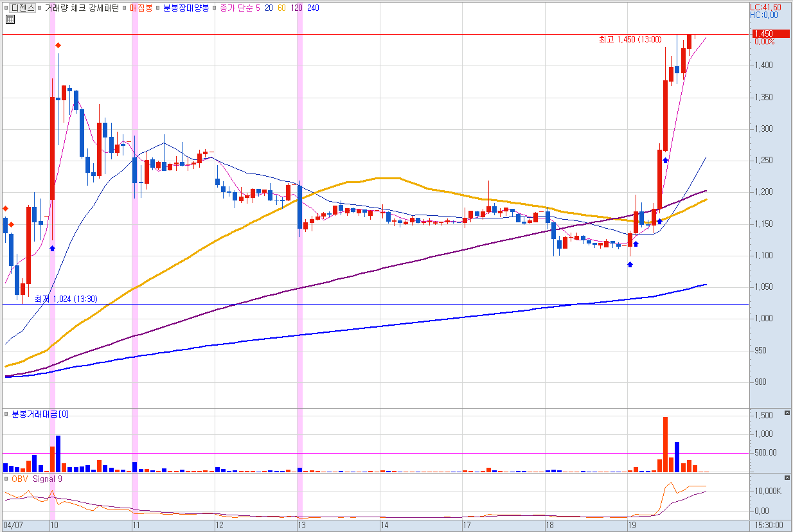
Task: Click the tall blue volume bar after date 10
Action: [58, 454]
